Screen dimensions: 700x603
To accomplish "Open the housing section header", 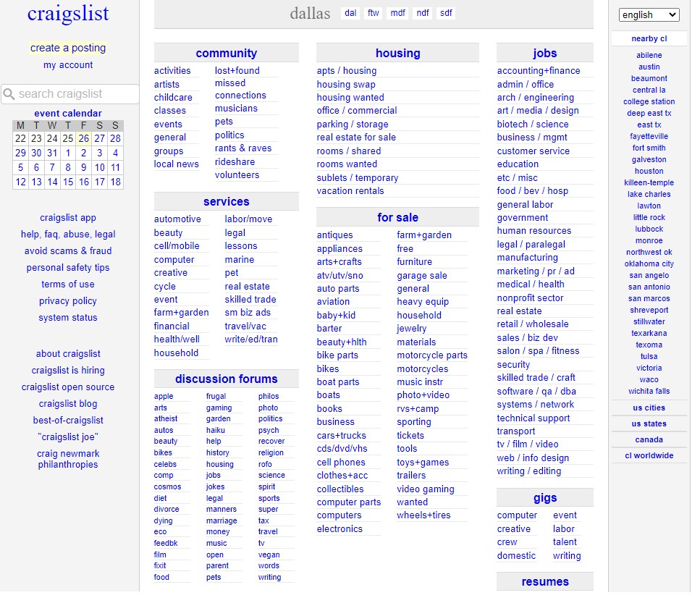I will pos(397,53).
